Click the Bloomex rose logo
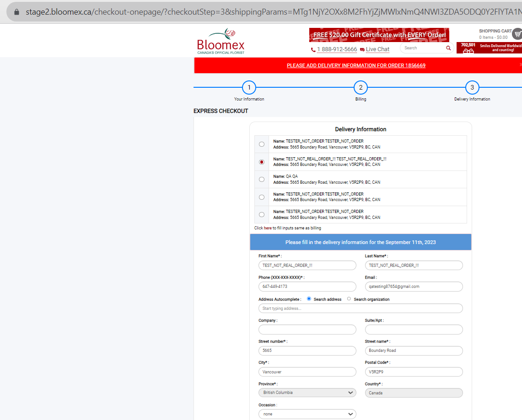Image resolution: width=522 pixels, height=420 pixels. (x=221, y=41)
